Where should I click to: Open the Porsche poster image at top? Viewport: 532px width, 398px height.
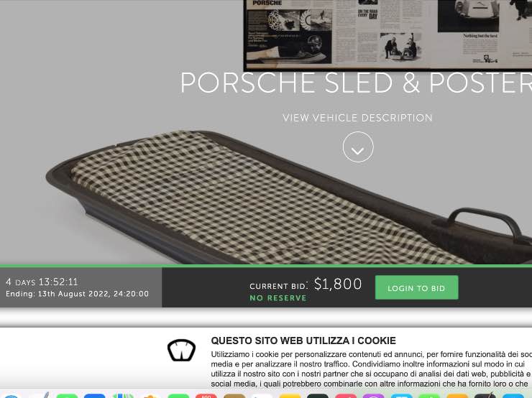[x=387, y=34]
